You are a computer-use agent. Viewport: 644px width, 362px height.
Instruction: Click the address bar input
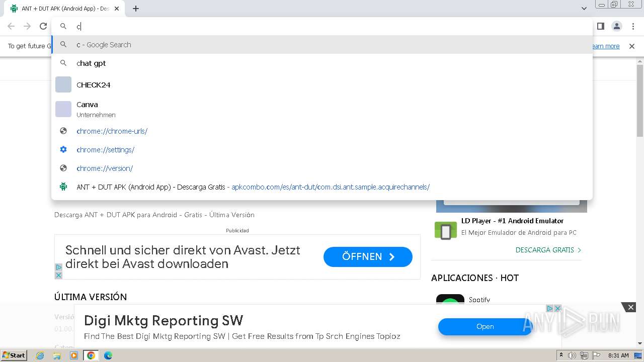coord(322,26)
